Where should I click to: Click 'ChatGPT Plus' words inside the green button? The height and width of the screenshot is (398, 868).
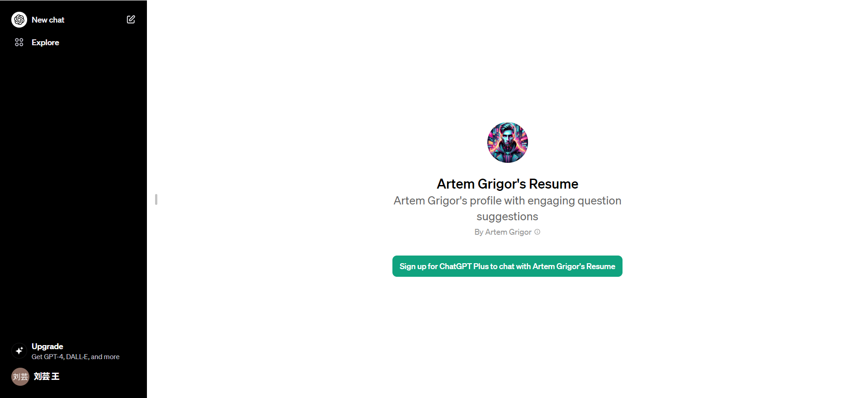click(464, 266)
